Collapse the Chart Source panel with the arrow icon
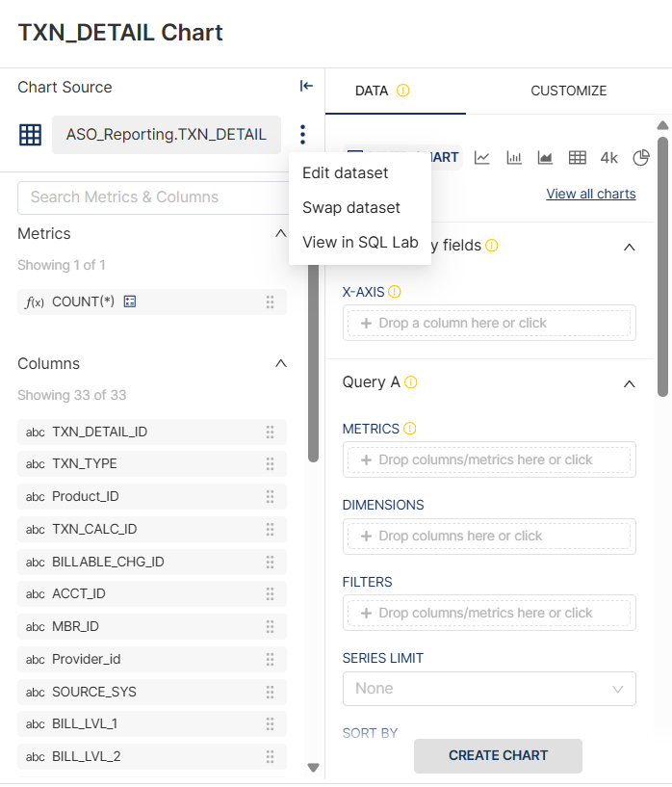672x787 pixels. pyautogui.click(x=306, y=87)
